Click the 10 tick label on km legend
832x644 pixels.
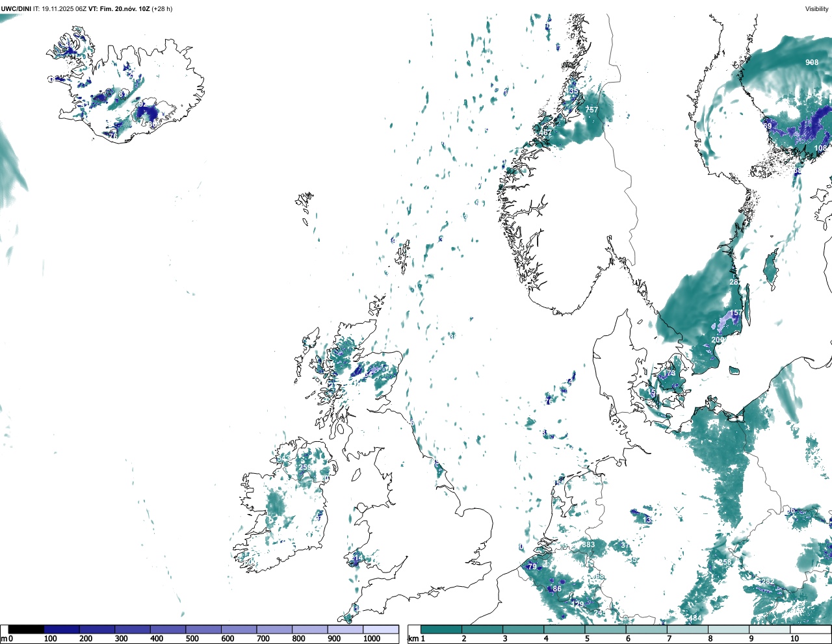click(x=794, y=639)
